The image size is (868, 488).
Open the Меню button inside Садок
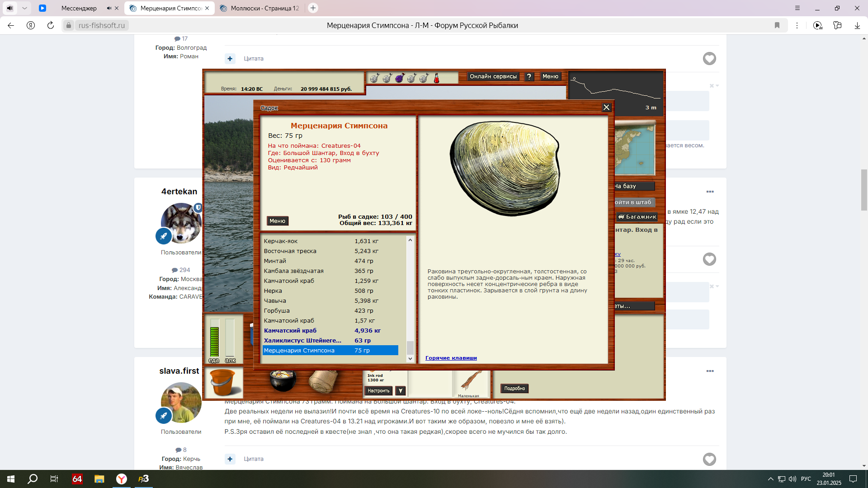277,221
